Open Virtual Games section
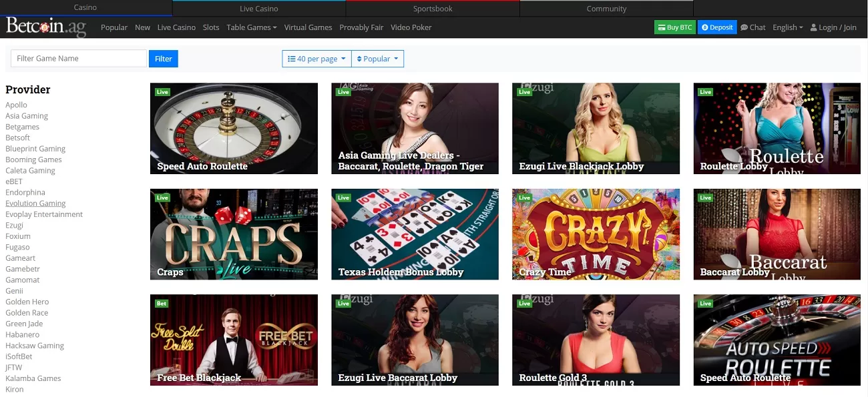This screenshot has height=397, width=868. 308,27
